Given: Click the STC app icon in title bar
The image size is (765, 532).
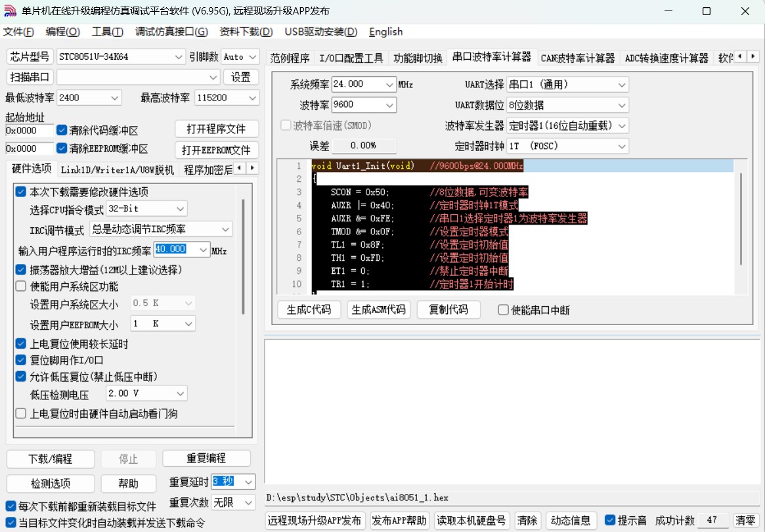Looking at the screenshot, I should (x=10, y=11).
